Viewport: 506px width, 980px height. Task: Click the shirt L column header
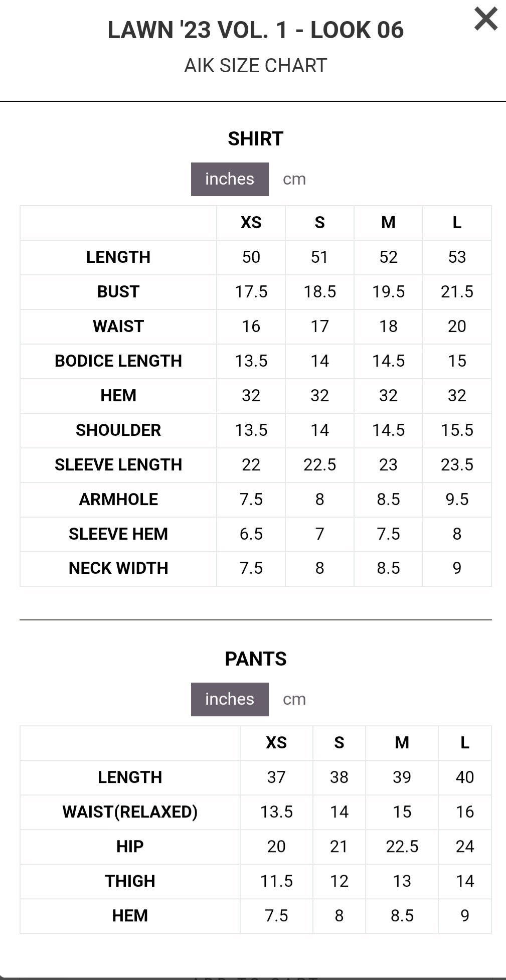457,223
